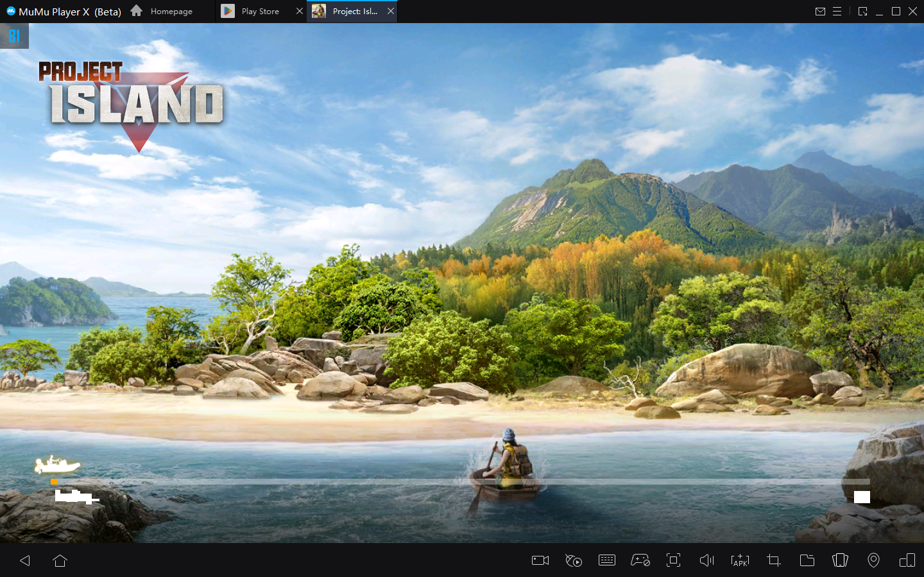924x577 pixels.
Task: Open the operation recorder macro tool
Action: (x=573, y=560)
